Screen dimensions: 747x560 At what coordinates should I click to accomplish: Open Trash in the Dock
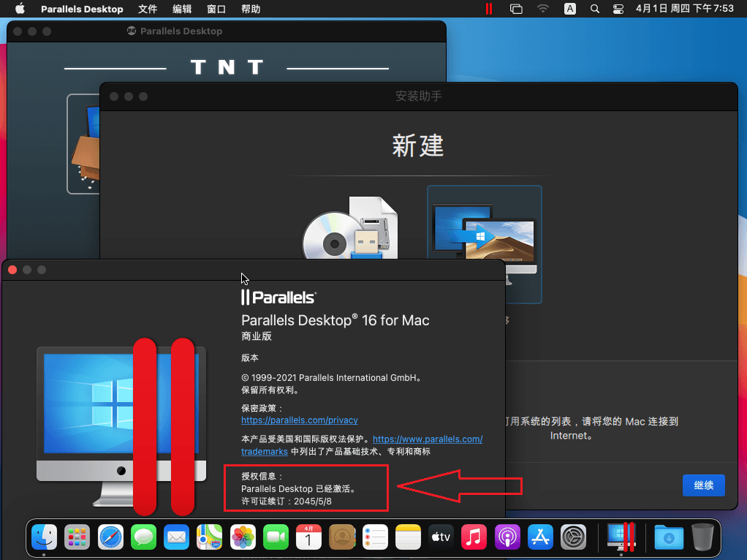[x=702, y=537]
